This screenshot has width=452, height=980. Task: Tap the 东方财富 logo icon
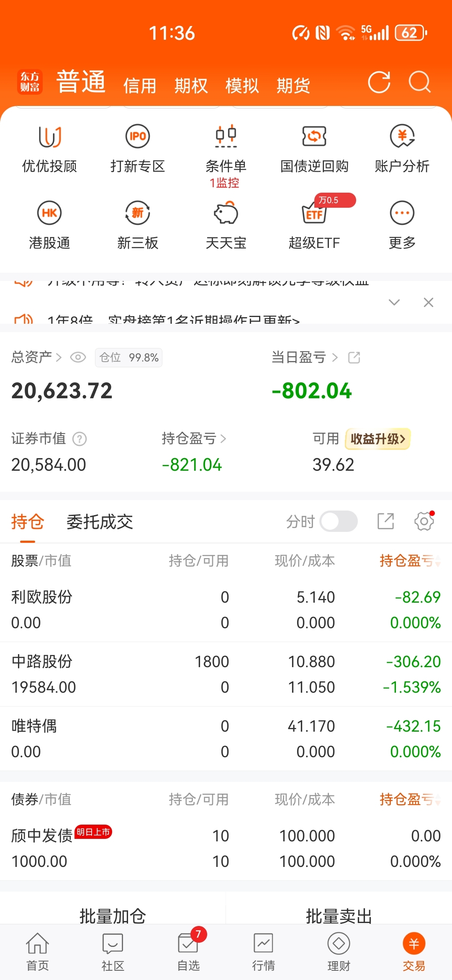pos(30,82)
